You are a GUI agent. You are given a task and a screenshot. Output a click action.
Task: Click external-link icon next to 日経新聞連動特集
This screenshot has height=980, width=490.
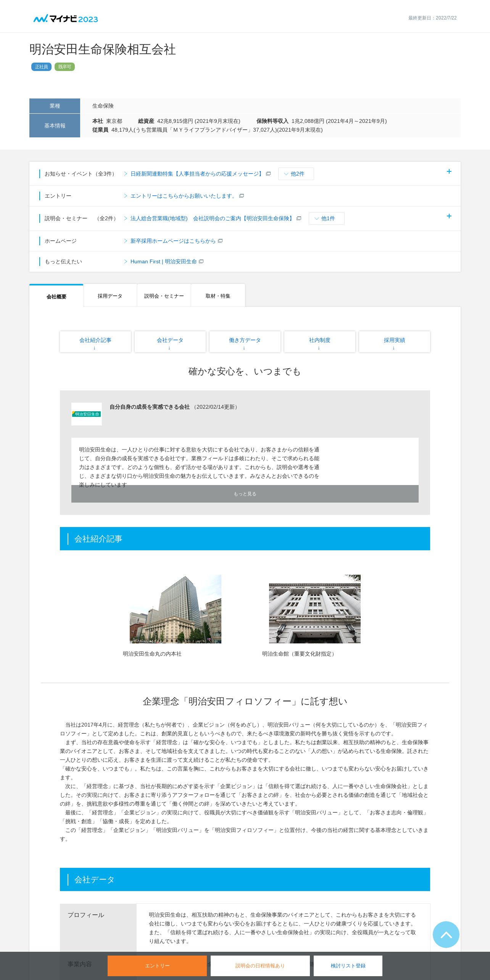click(268, 174)
